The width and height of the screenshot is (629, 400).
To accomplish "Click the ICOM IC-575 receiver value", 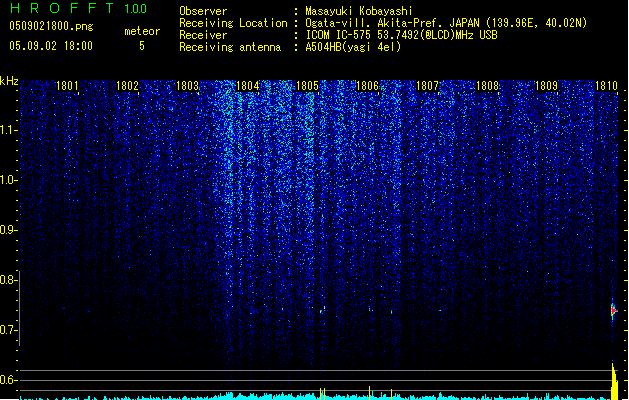I will pyautogui.click(x=402, y=35).
